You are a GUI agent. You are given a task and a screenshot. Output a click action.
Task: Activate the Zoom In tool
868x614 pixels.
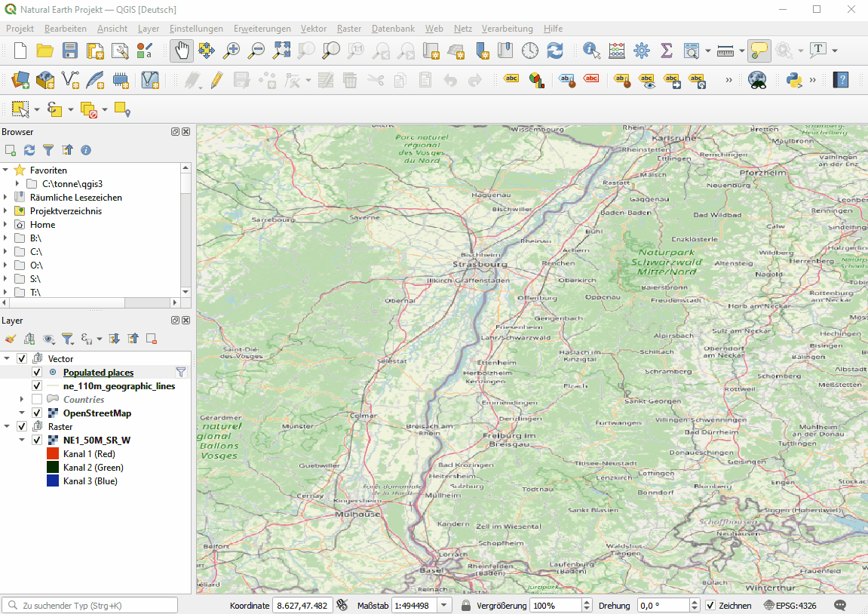coord(232,50)
